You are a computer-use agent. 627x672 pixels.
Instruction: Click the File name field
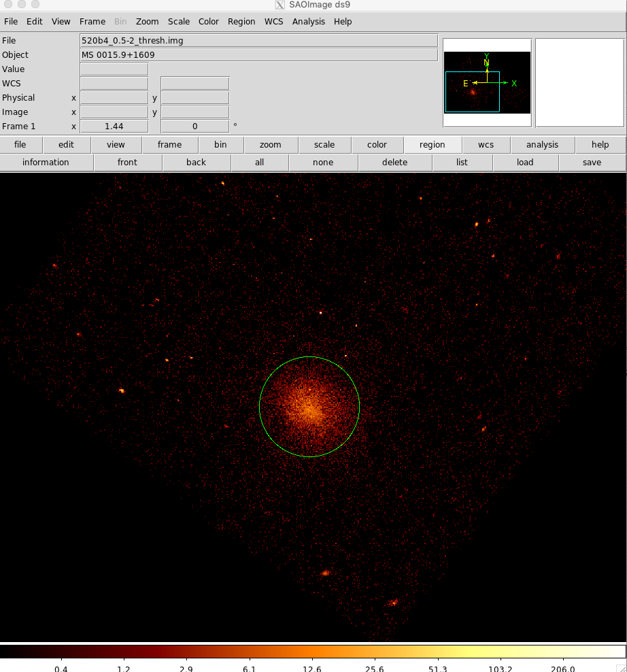pos(258,41)
